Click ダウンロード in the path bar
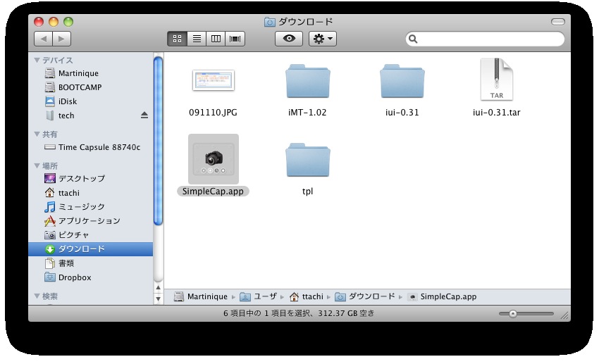This screenshot has height=364, width=599. (x=365, y=296)
